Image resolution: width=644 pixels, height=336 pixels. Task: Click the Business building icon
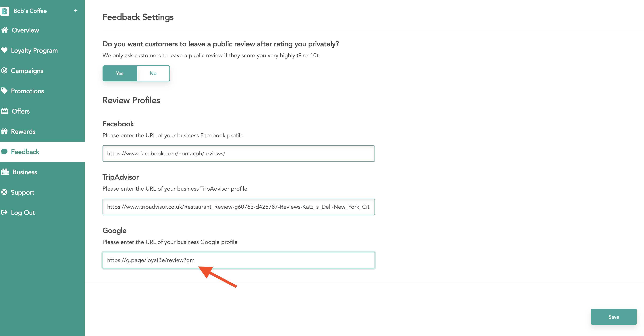(x=5, y=172)
